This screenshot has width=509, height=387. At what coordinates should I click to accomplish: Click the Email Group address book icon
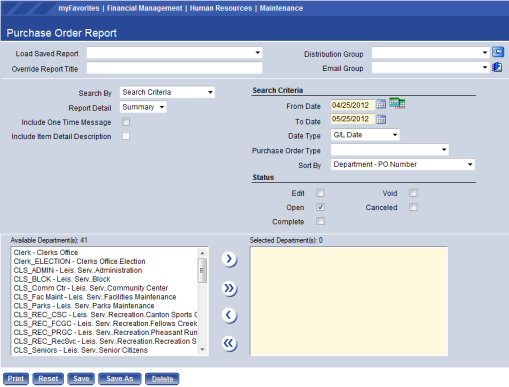497,67
